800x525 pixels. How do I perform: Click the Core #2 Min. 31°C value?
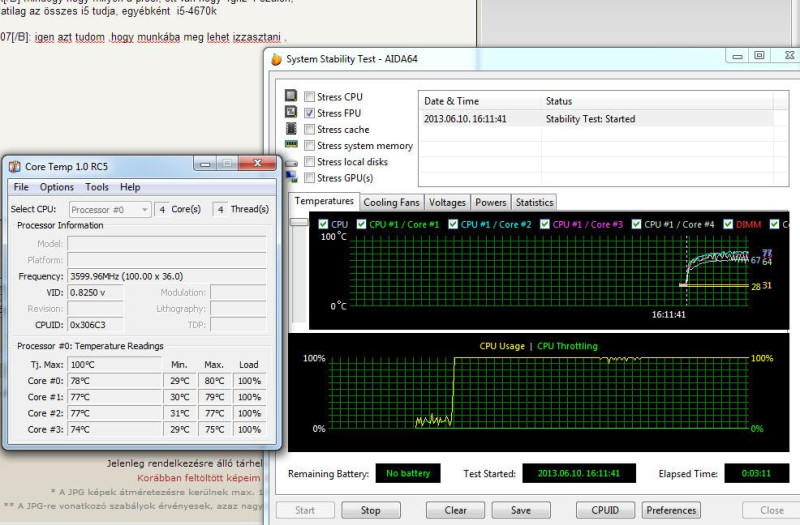180,413
